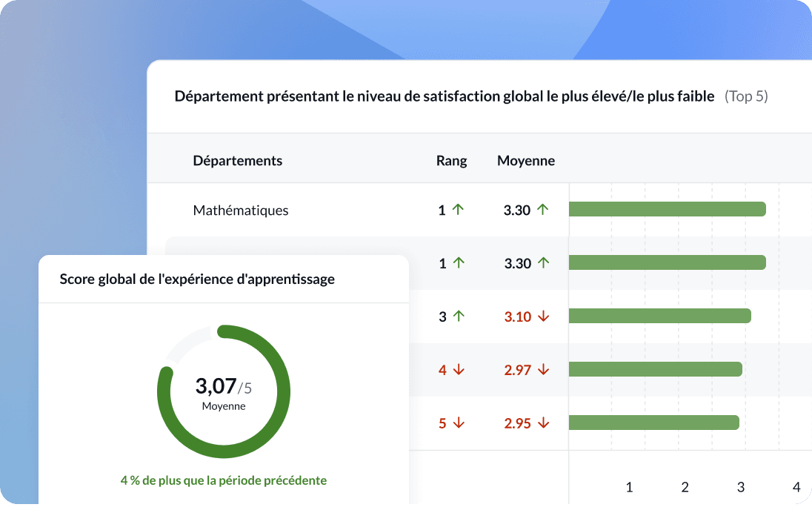Click the up arrow beside second row 3.30

coord(543,262)
